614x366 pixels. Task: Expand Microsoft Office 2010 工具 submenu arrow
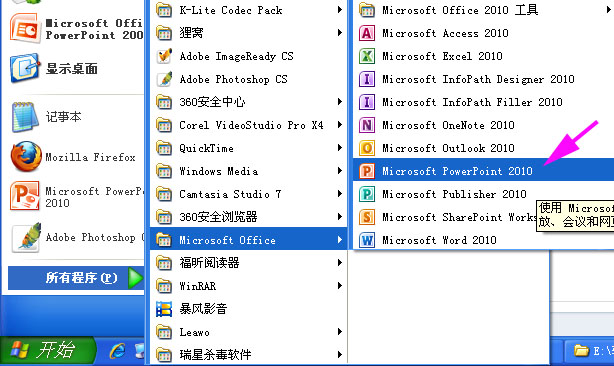click(x=609, y=10)
